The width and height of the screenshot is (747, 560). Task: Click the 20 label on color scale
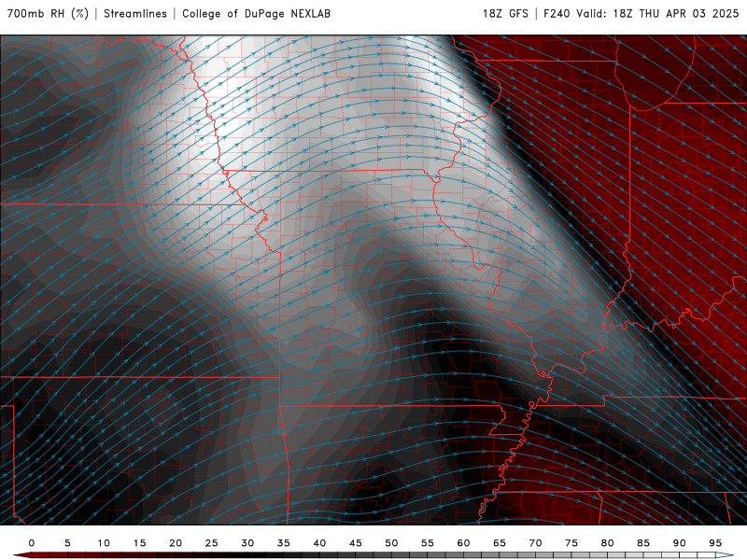(176, 543)
